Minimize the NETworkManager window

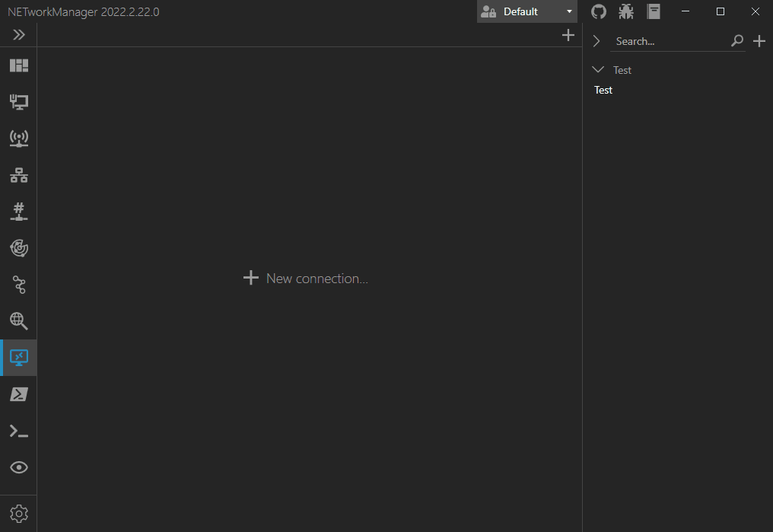click(686, 11)
